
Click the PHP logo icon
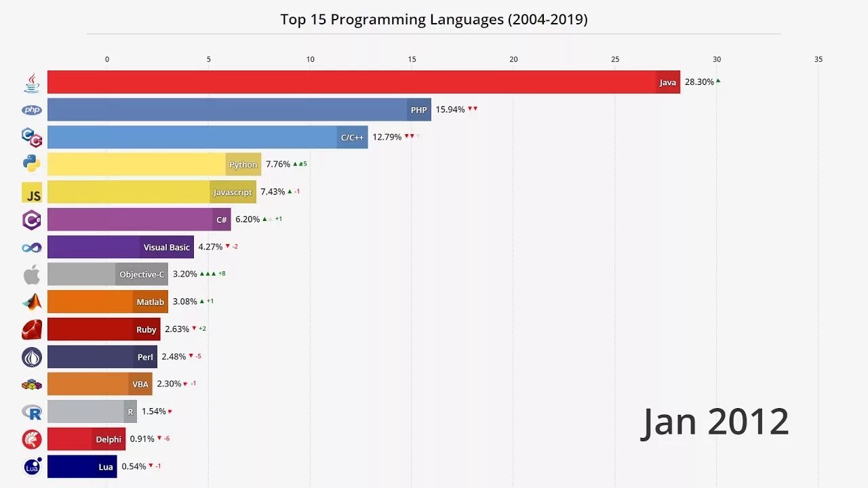point(32,110)
